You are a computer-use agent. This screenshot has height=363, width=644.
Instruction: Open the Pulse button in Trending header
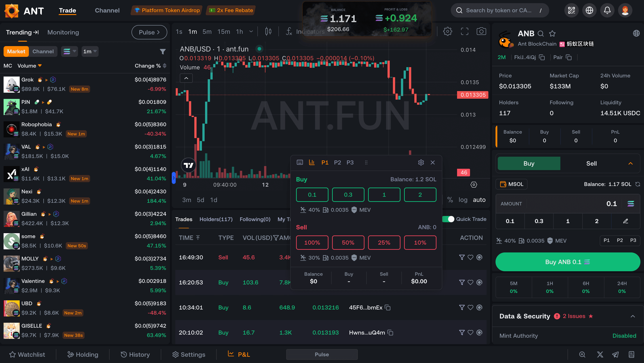[x=149, y=32]
